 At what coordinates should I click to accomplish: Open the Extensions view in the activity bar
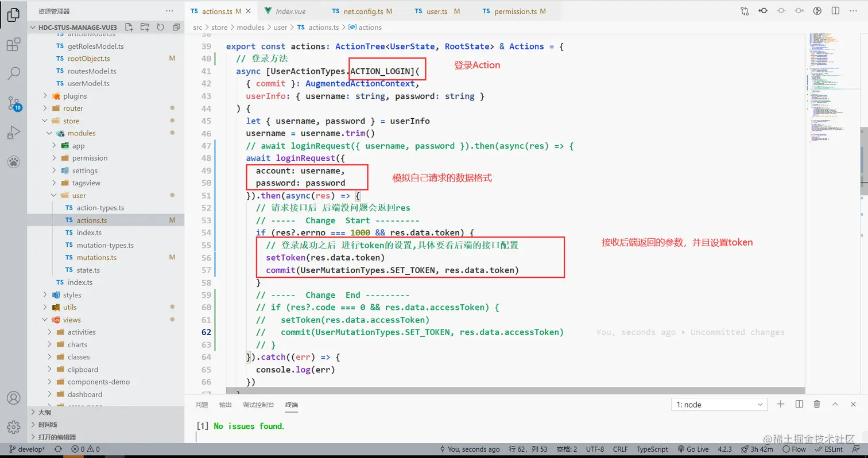(x=13, y=45)
